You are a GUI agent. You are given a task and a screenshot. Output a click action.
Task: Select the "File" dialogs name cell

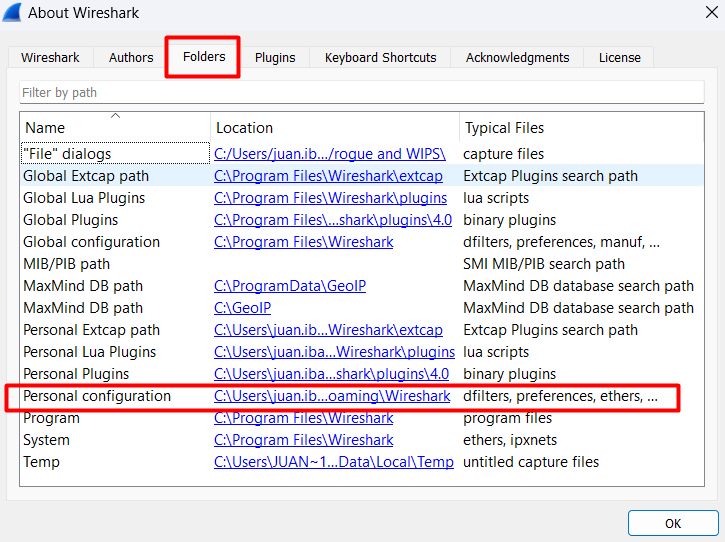pos(115,154)
